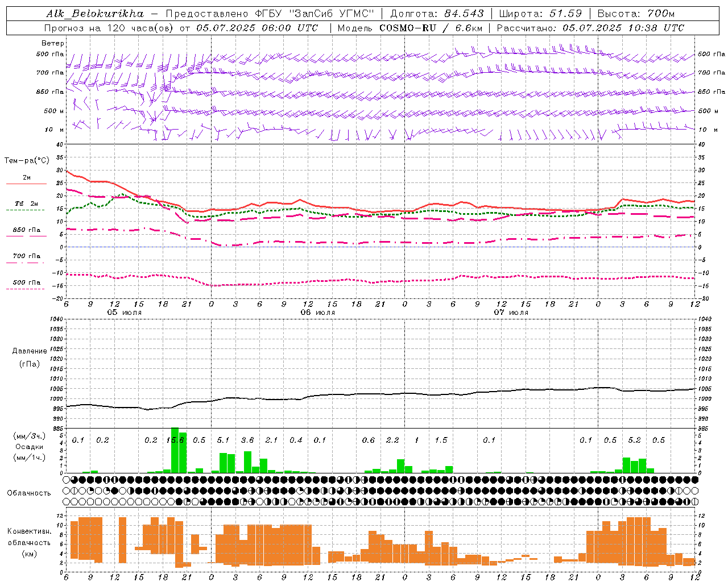Click the 0.4 precipitation value

(296, 440)
